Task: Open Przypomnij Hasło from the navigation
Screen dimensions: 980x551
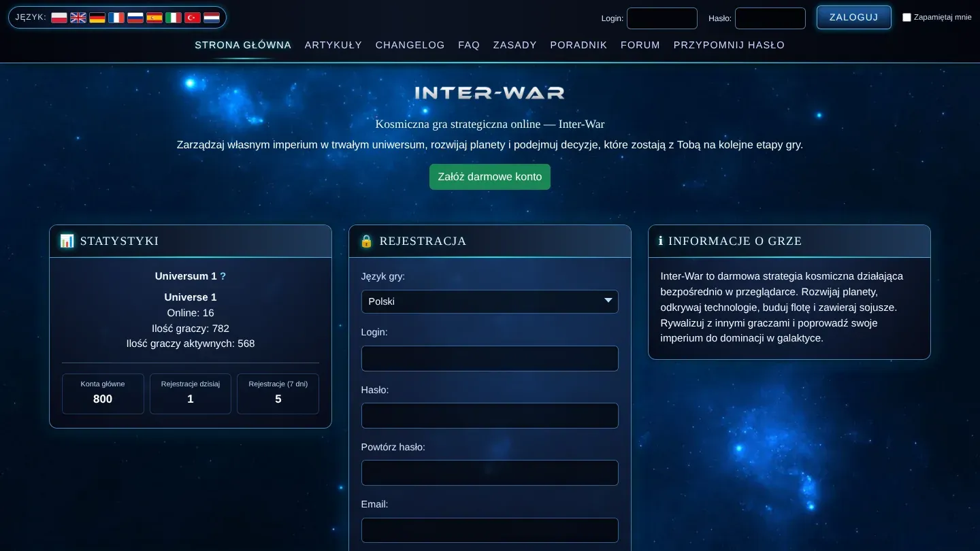Action: tap(730, 45)
